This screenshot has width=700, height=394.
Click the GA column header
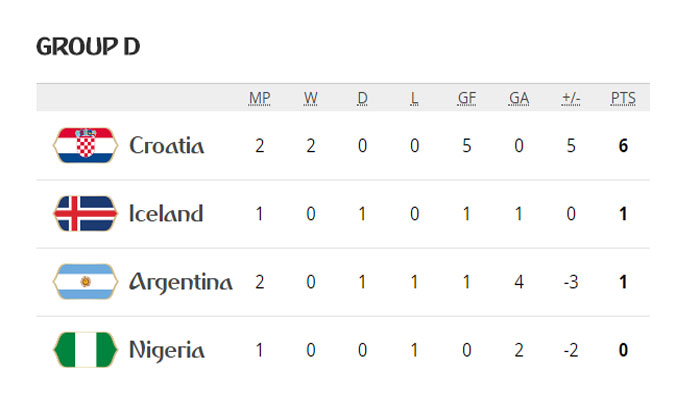coord(519,98)
